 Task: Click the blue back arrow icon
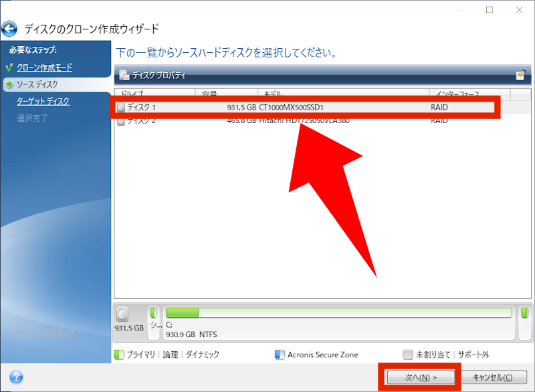[9, 29]
